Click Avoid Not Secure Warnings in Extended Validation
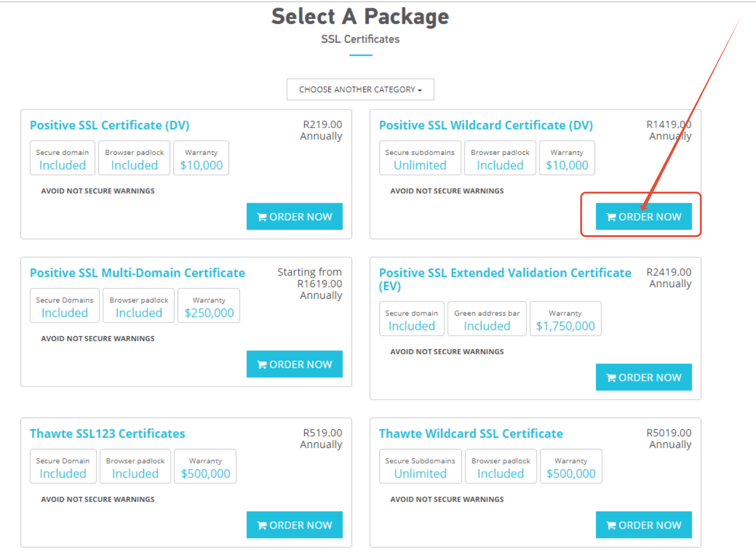Viewport: 756px width, 555px height. 447,352
